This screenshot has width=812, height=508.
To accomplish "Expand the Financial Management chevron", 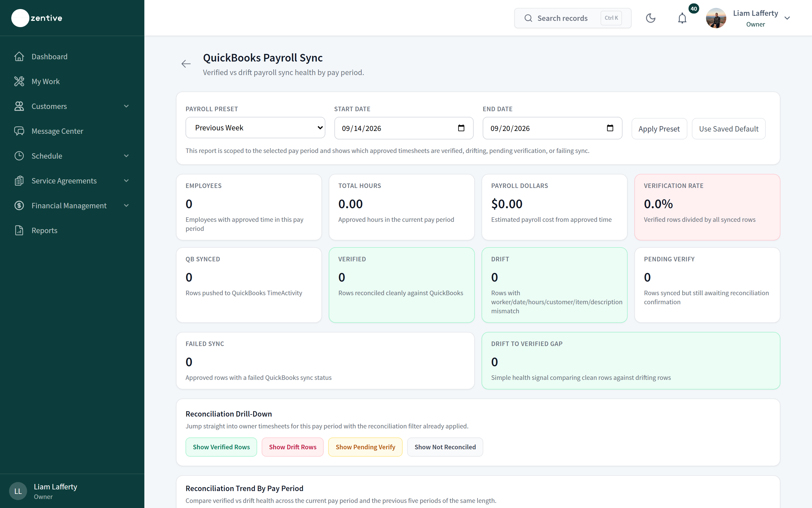I will pos(127,206).
